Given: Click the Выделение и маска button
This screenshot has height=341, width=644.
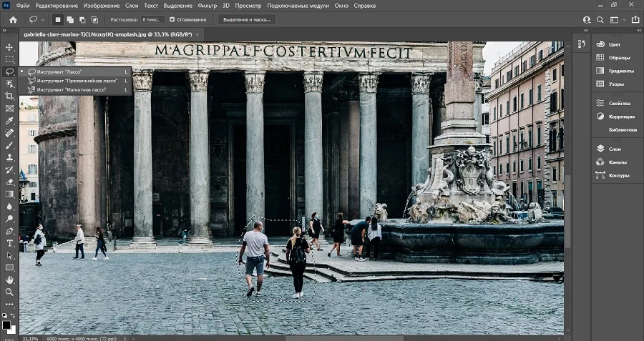Looking at the screenshot, I should (x=247, y=19).
